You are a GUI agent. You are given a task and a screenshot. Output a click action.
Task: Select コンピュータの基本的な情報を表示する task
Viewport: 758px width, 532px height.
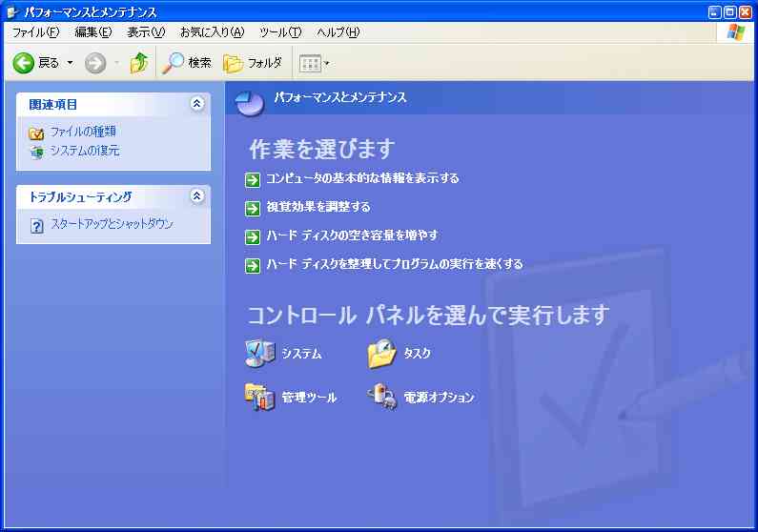[x=362, y=178]
